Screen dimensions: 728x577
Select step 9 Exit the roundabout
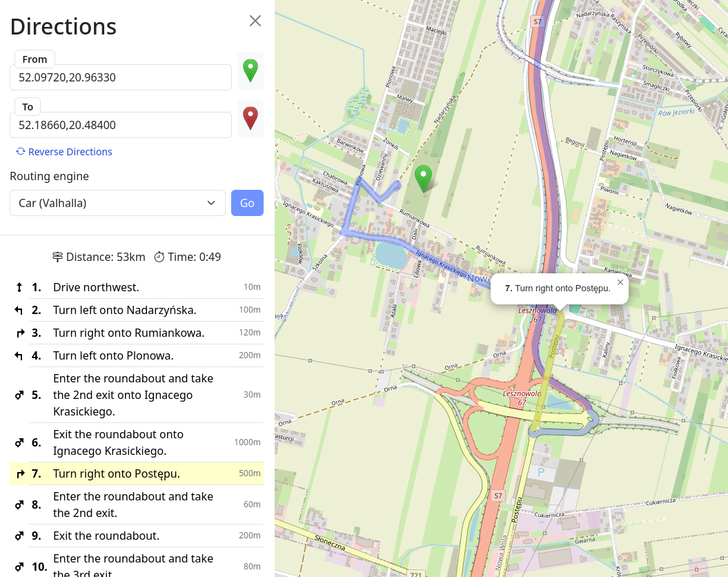pyautogui.click(x=106, y=536)
